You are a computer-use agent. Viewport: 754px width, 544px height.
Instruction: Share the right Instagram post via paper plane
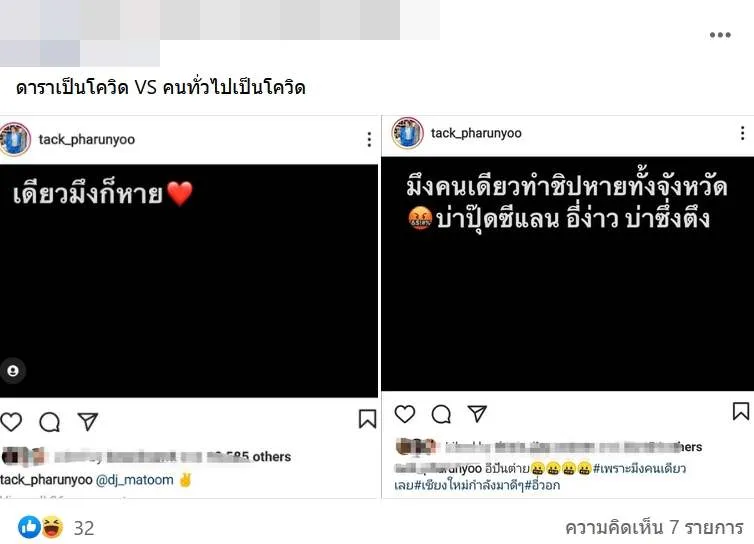pos(477,413)
